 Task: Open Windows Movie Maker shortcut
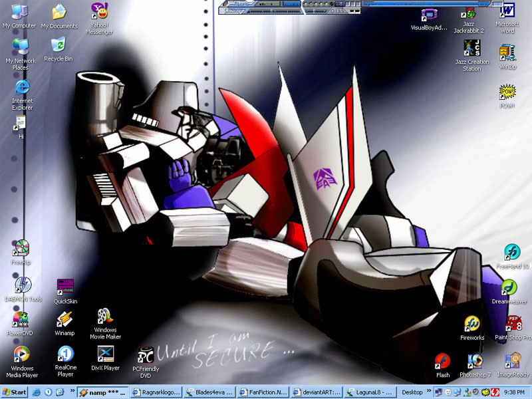click(x=106, y=324)
